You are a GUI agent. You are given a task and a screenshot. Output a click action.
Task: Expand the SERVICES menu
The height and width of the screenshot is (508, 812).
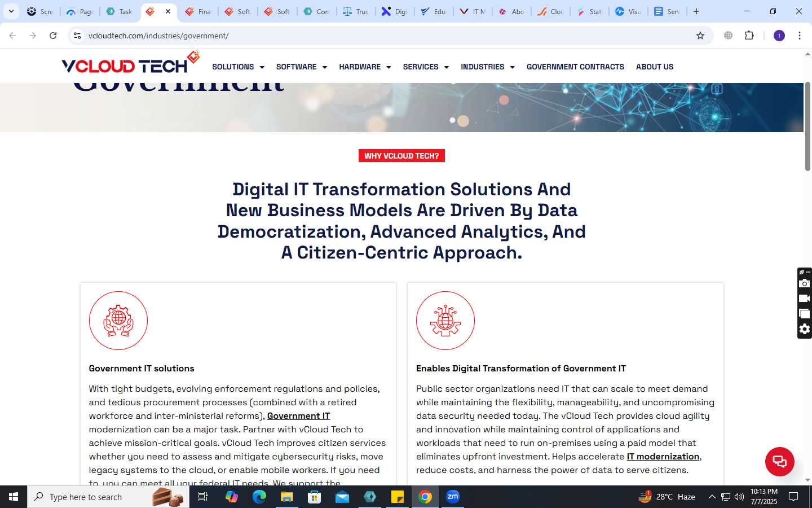[x=426, y=67]
